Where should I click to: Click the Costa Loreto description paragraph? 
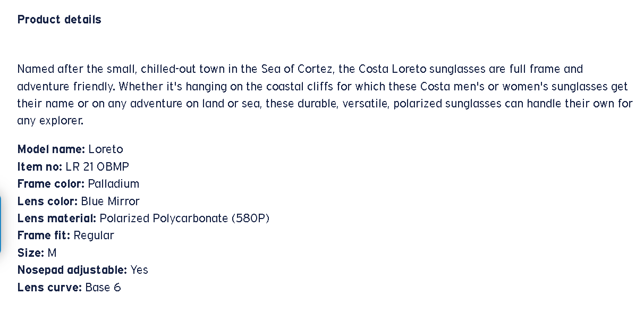(325, 95)
